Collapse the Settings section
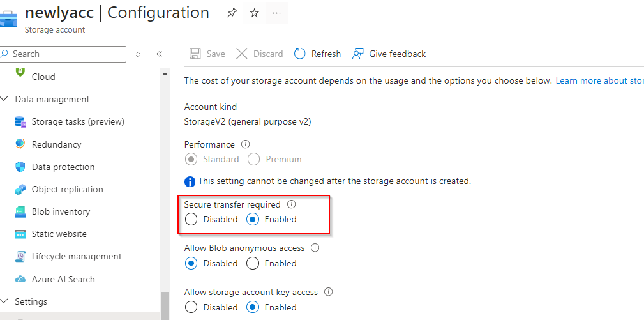This screenshot has height=320, width=644. [6, 301]
